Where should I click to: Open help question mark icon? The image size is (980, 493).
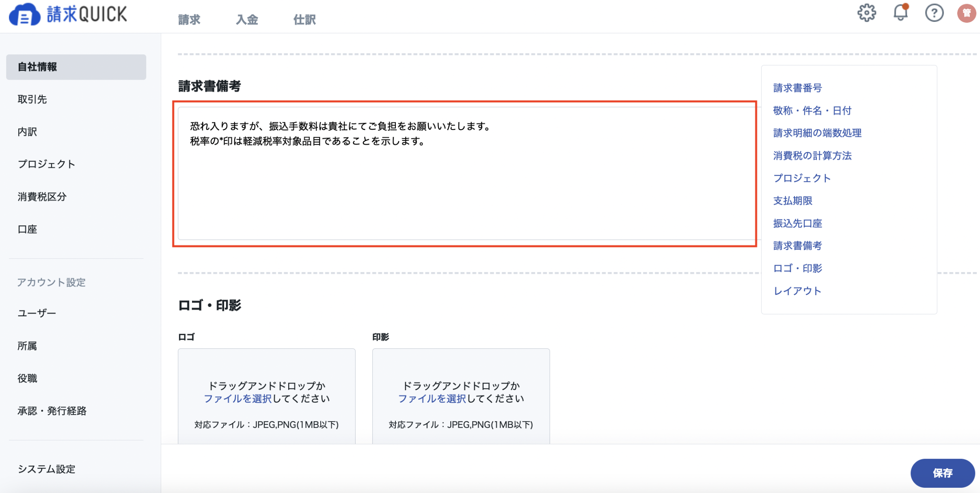[x=934, y=13]
